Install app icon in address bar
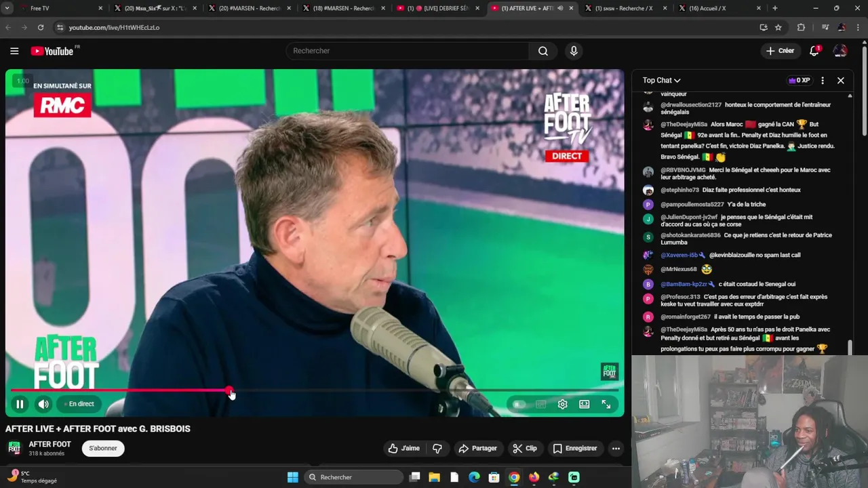 (x=764, y=27)
